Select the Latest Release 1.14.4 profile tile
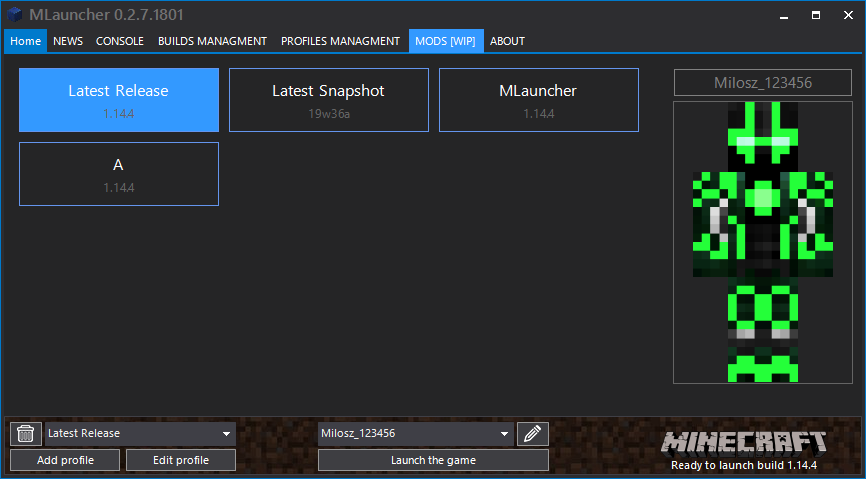 (119, 100)
